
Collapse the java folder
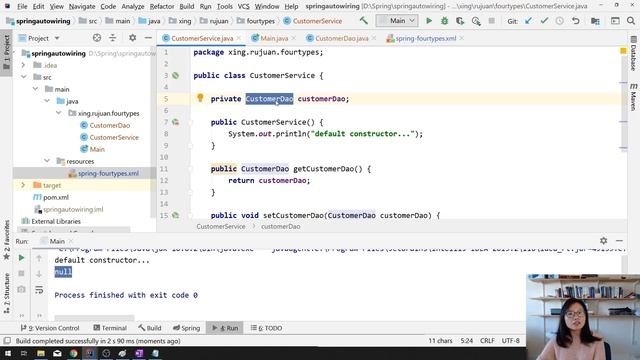47,101
